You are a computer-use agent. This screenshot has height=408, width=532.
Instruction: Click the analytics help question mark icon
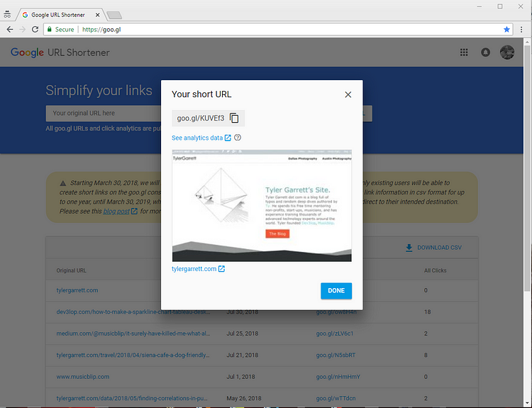238,138
